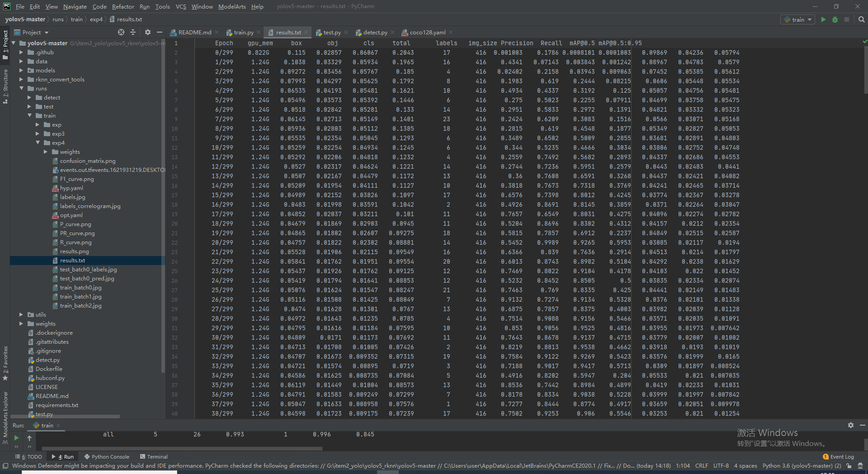868x474 pixels.
Task: Rerun train with the green arrow in Run panel
Action: coord(16,438)
